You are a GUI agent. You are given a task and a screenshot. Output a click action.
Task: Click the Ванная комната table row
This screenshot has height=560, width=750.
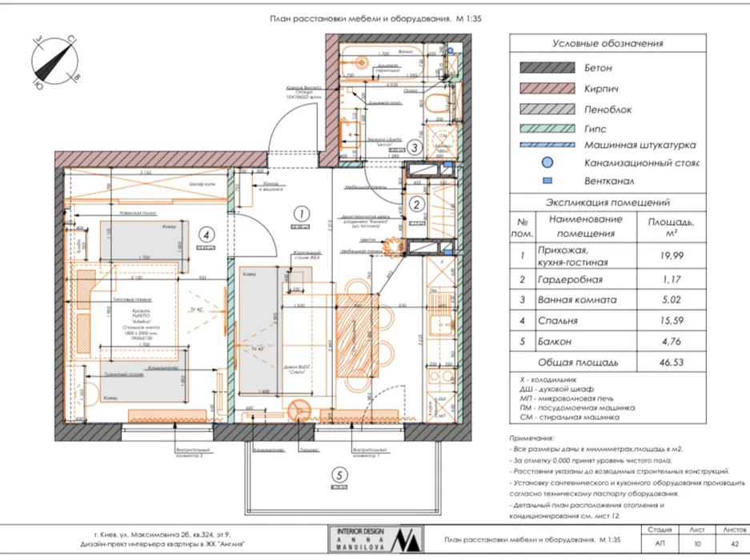608,300
